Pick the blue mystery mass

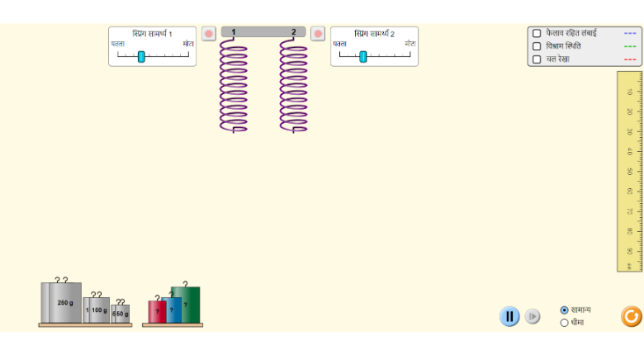click(173, 310)
